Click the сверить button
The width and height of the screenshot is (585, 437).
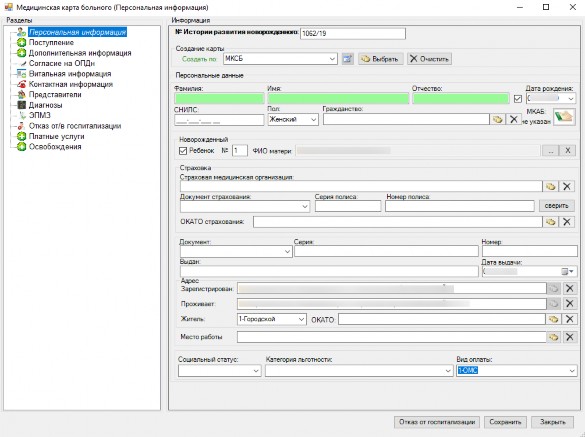tap(556, 206)
